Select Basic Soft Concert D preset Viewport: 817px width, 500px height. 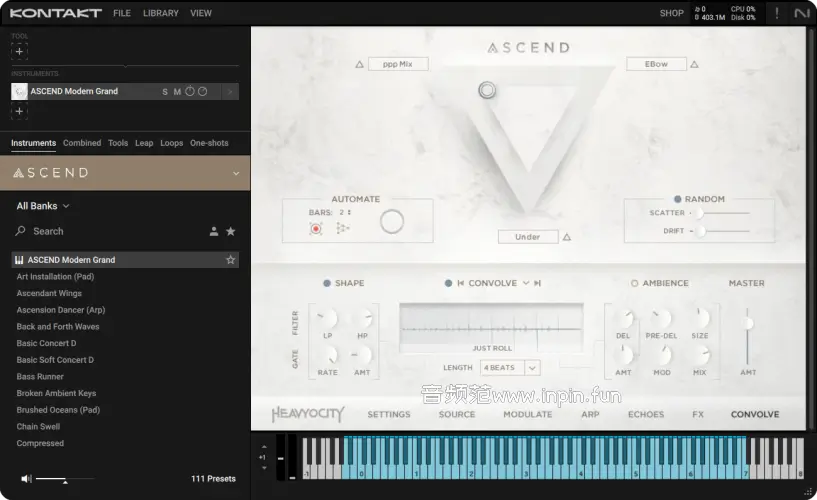coord(55,360)
